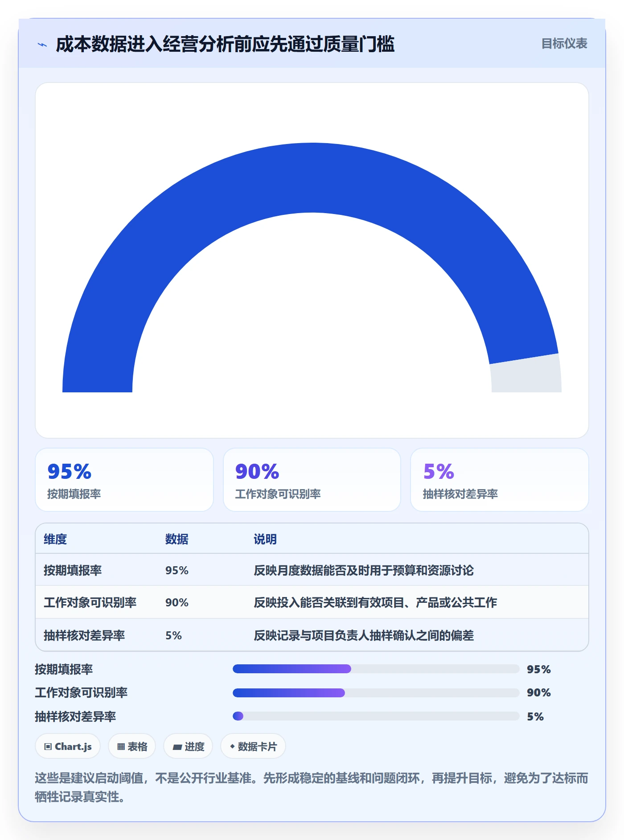Select the 95% 按期填报率 data card
The width and height of the screenshot is (624, 840).
click(x=124, y=480)
